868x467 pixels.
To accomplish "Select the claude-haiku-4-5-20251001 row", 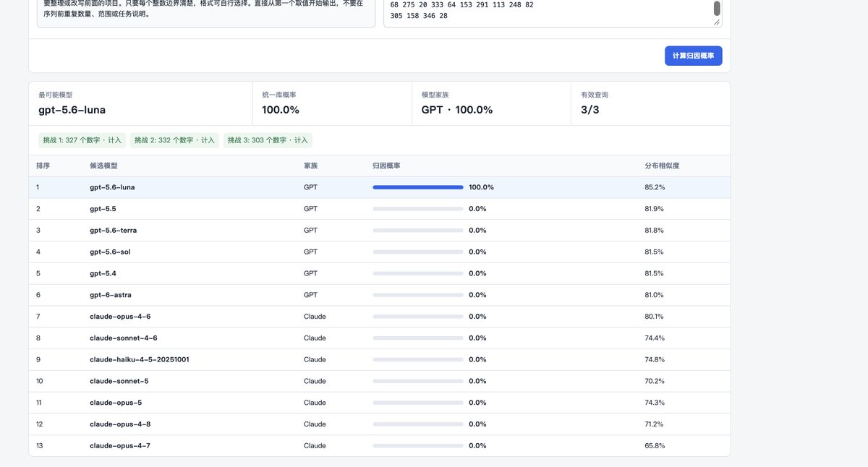I will pos(379,359).
